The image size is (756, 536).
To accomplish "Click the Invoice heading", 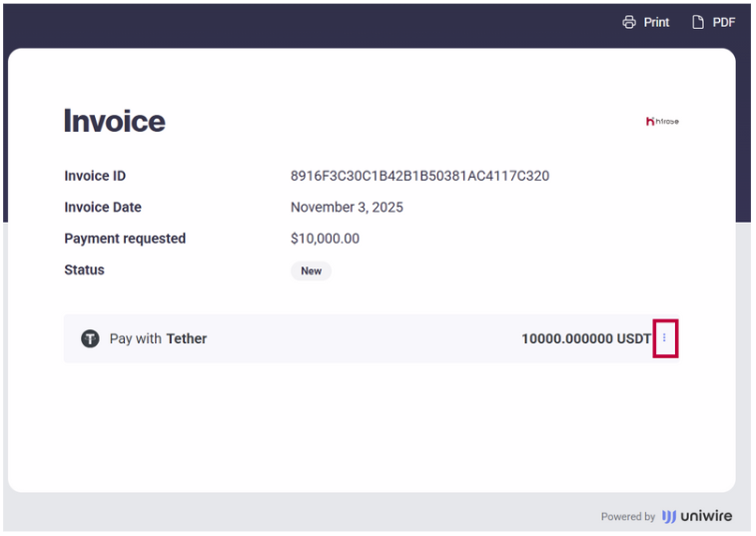I will click(114, 121).
